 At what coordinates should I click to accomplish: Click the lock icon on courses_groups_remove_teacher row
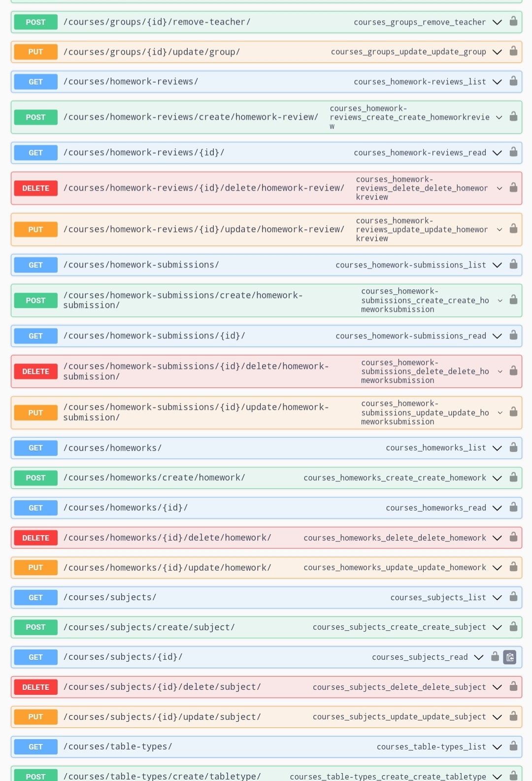click(x=513, y=22)
